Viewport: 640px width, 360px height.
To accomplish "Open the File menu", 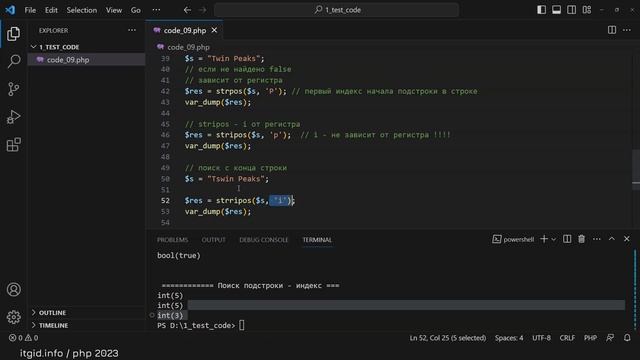I will coord(30,10).
